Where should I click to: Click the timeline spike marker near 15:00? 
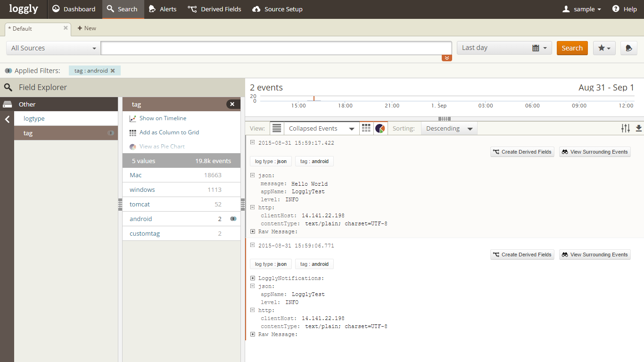click(x=314, y=98)
